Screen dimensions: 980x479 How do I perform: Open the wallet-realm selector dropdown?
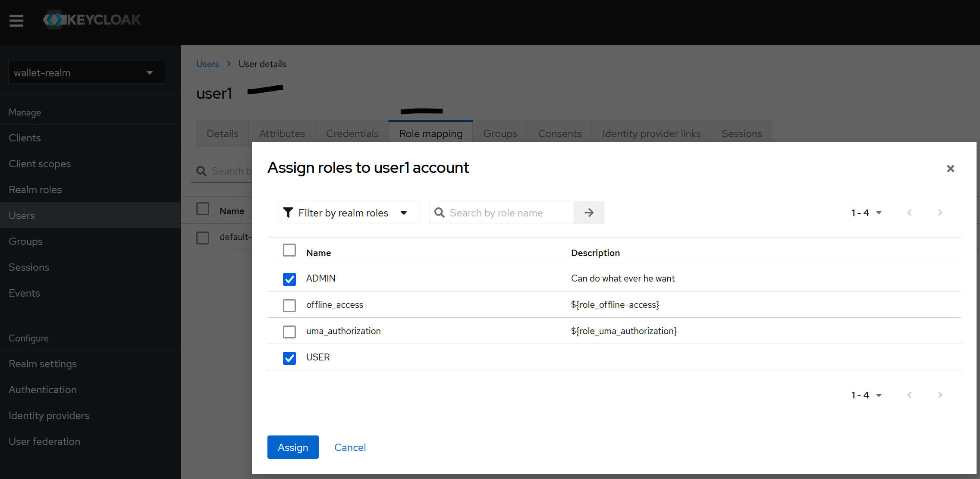(87, 72)
